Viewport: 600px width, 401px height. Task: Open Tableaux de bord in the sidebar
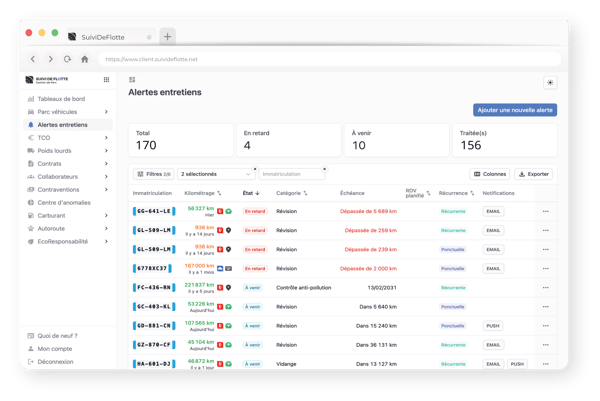tap(62, 99)
